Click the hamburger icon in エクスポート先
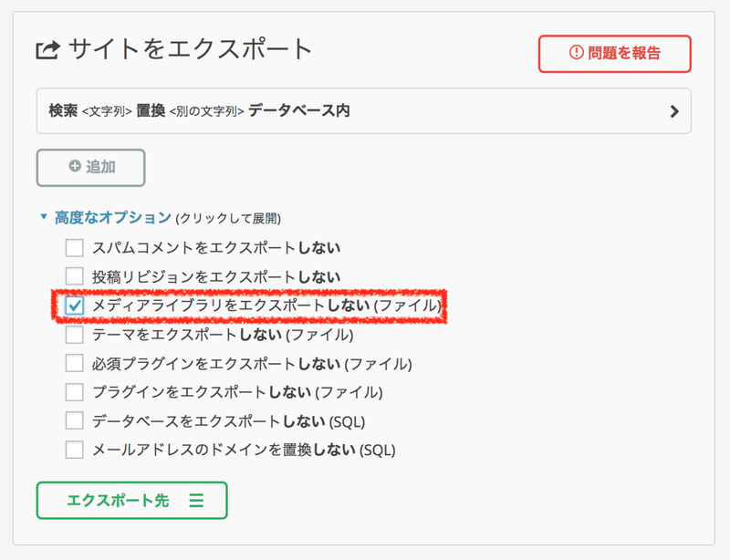Screen dimensions: 730x560 [196, 501]
